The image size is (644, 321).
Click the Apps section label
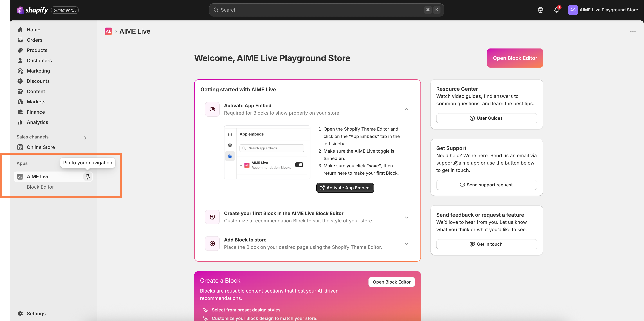[22, 163]
